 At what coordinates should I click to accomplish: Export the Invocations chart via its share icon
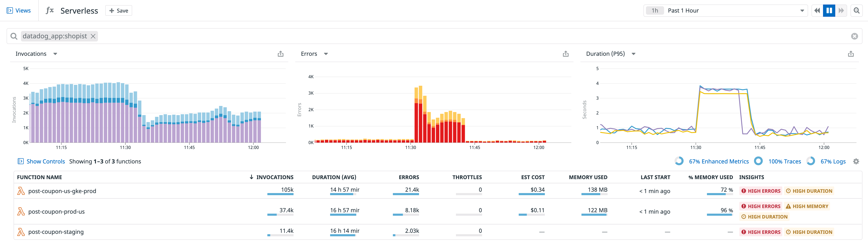280,54
